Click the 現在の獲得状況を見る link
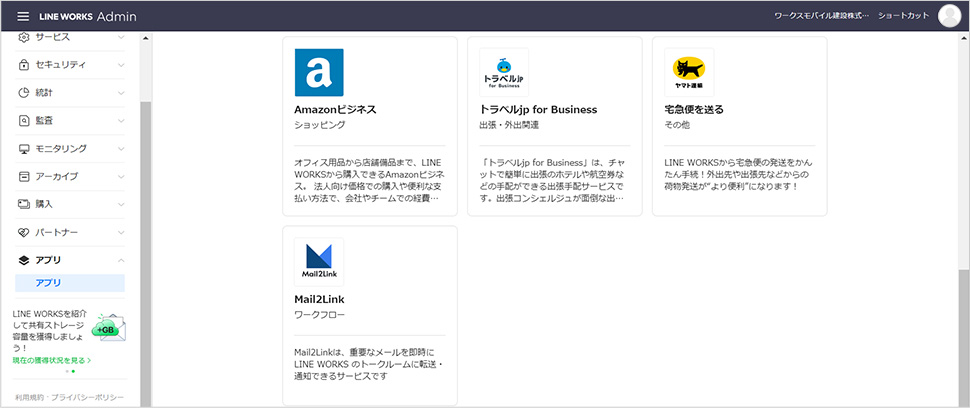Viewport: 970px width, 408px height. [x=52, y=360]
